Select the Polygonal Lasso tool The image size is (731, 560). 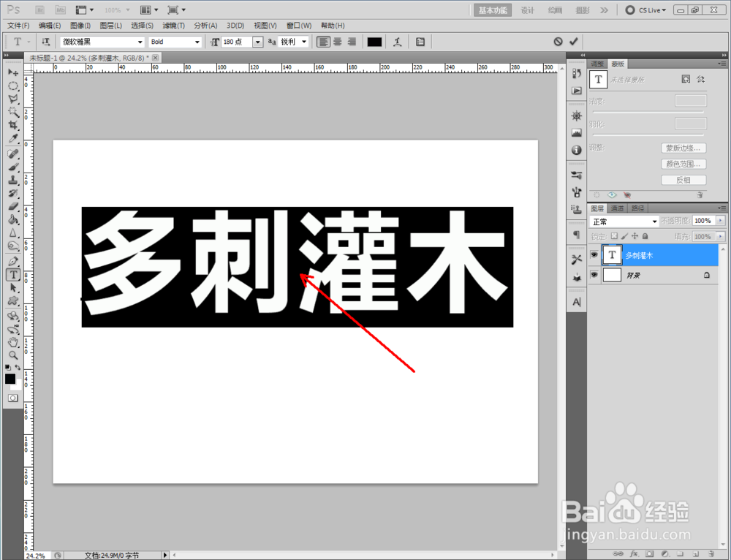tap(13, 99)
